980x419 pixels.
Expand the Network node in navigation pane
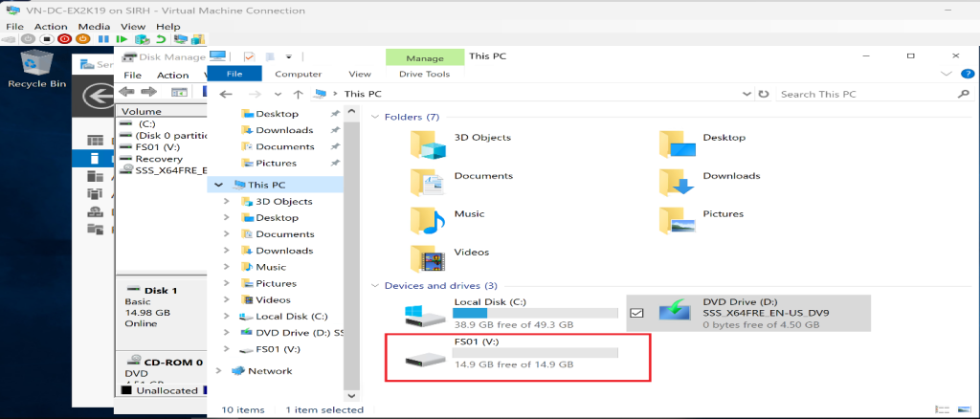[218, 371]
